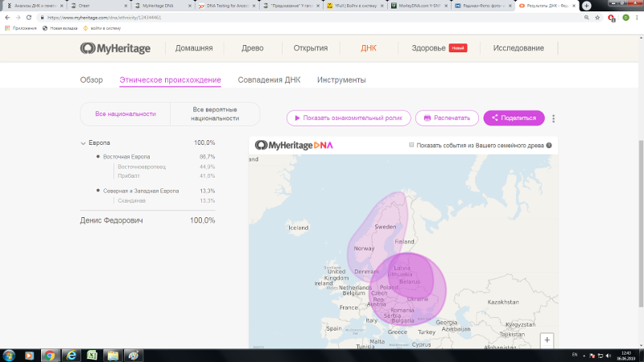The image size is (644, 362).
Task: Bookmark page with the star icon
Action: point(597,18)
